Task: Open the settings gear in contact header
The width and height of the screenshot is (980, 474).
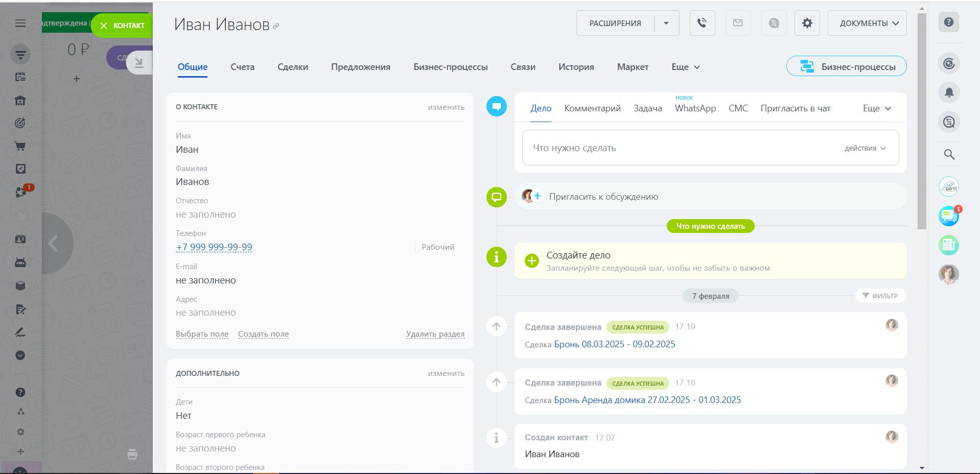Action: tap(807, 23)
